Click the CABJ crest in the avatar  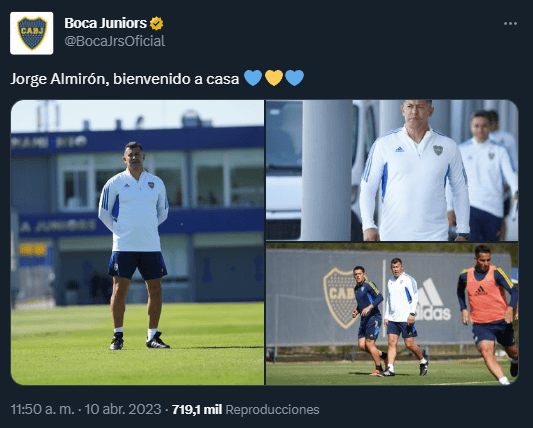click(32, 33)
